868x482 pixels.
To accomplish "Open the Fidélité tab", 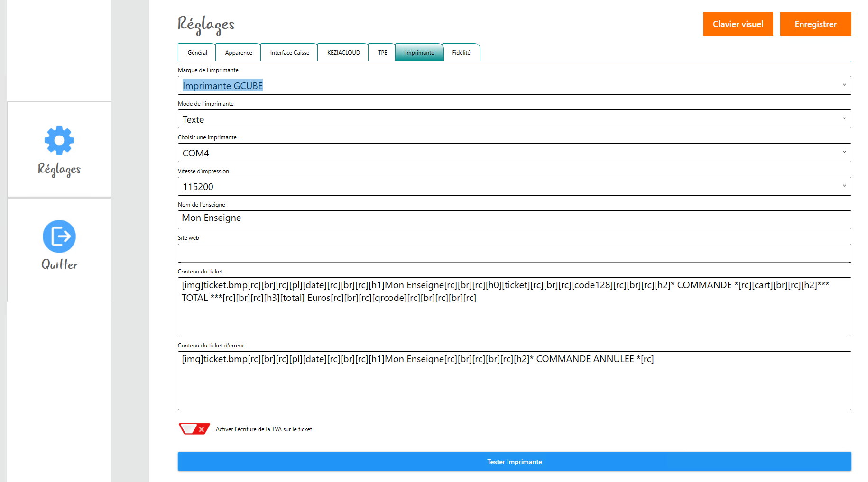I will pyautogui.click(x=461, y=53).
